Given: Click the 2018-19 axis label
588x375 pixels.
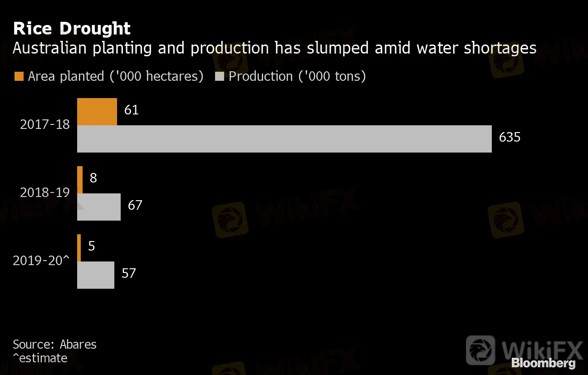Looking at the screenshot, I should coord(45,192).
